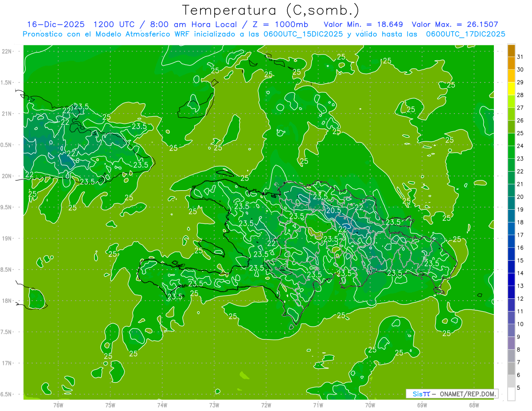Viewport: 532px width, 411px height.
Task: Click the colorbar value '20'
Action: (x=520, y=197)
